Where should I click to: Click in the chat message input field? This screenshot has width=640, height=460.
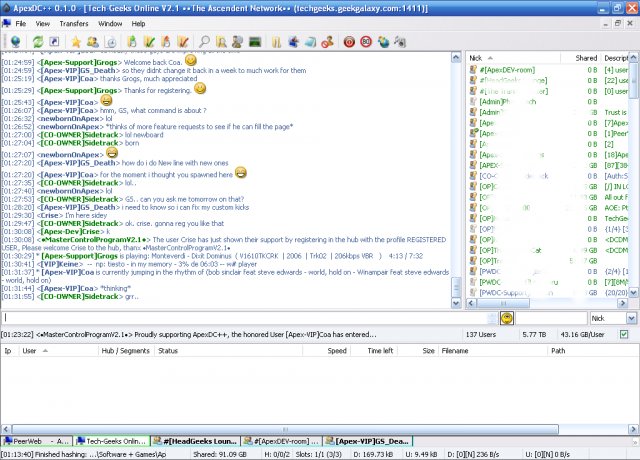[x=246, y=318]
